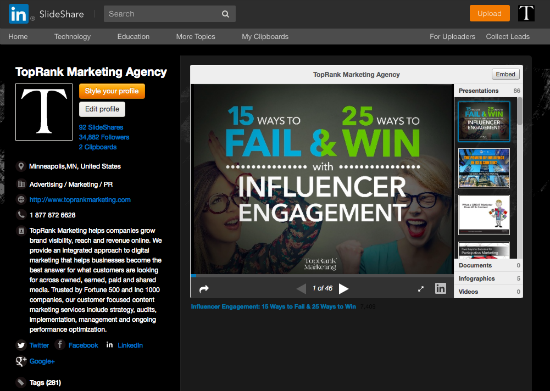550x391 pixels.
Task: Click the SlideShare wordmark
Action: [61, 14]
